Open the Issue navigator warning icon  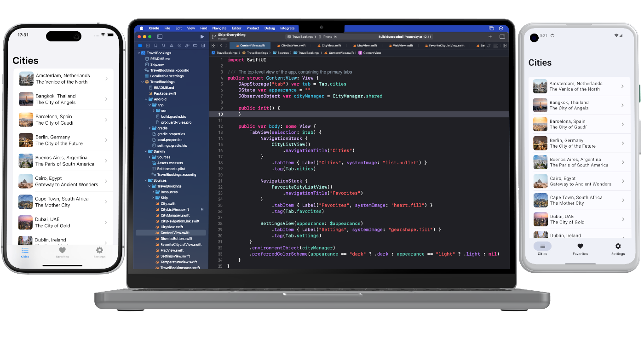coord(172,46)
